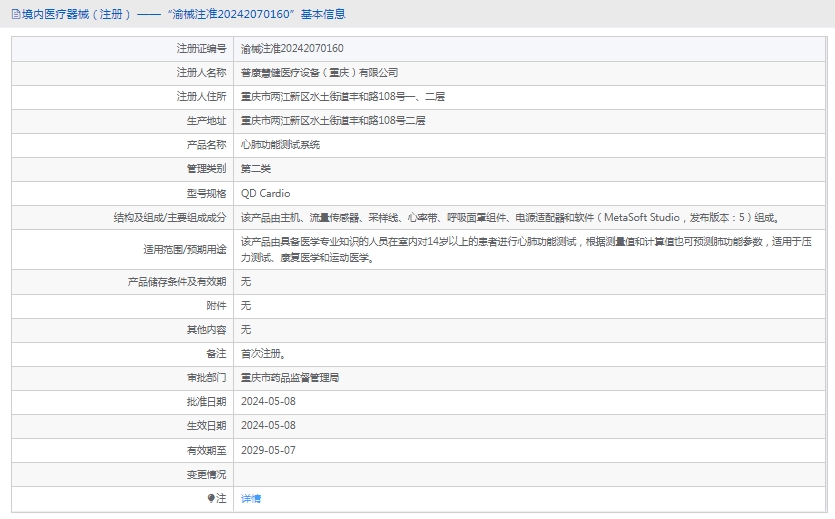Image resolution: width=835 pixels, height=519 pixels.
Task: Click the 注册证编号 row label
Action: [201, 48]
